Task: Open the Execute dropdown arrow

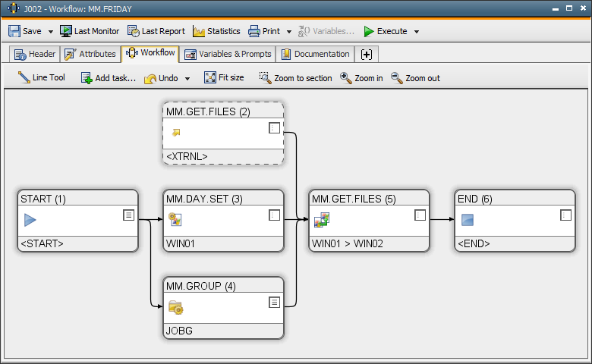Action: click(x=417, y=32)
